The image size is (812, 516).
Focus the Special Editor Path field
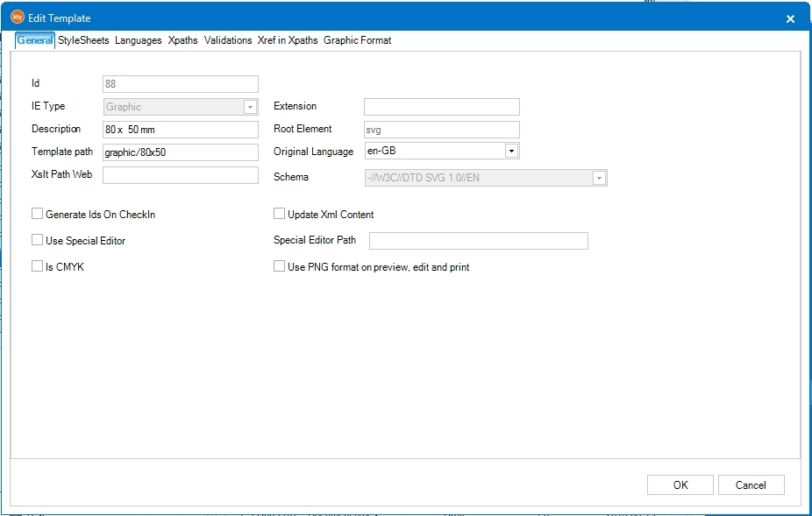[478, 241]
